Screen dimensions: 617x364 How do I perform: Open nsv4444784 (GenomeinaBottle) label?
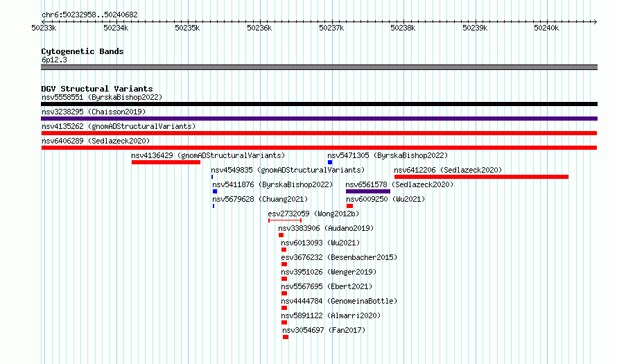click(x=339, y=301)
